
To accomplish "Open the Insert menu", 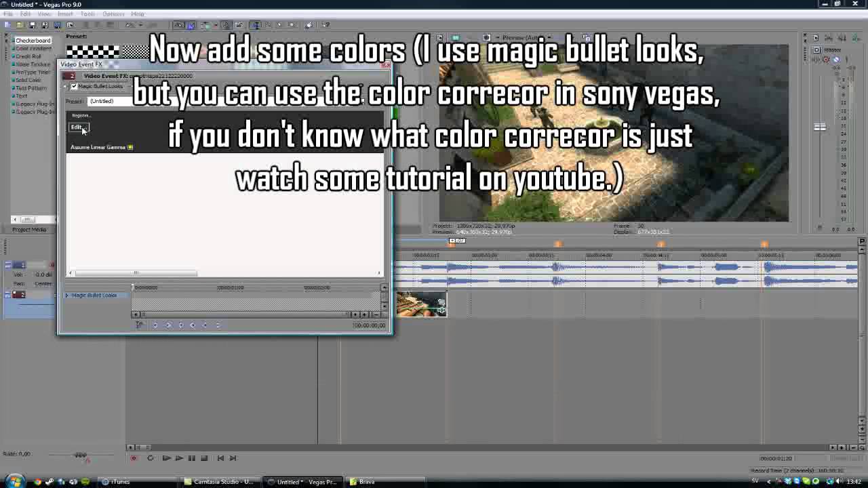I will [x=65, y=14].
